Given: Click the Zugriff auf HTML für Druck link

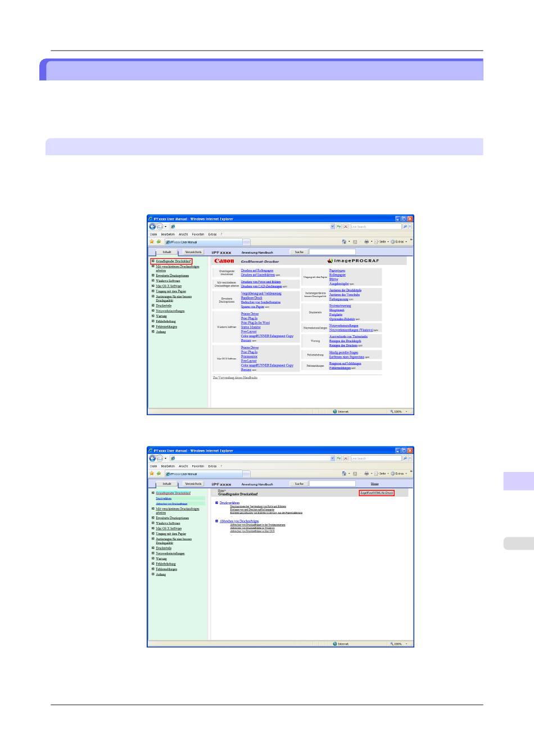Looking at the screenshot, I should point(377,493).
